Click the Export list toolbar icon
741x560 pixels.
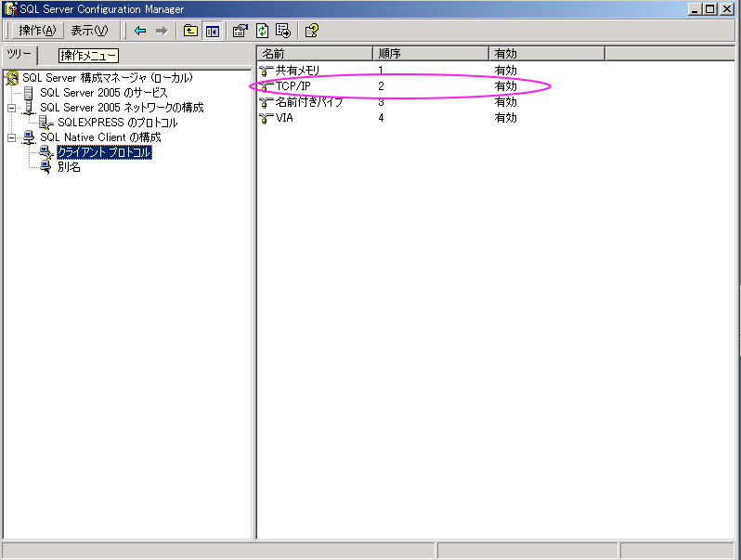pos(283,31)
